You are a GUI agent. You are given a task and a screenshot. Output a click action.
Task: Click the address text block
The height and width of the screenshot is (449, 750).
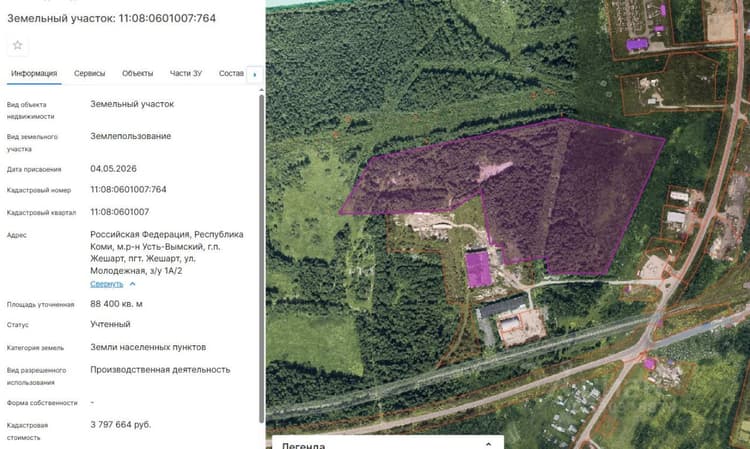(167, 252)
